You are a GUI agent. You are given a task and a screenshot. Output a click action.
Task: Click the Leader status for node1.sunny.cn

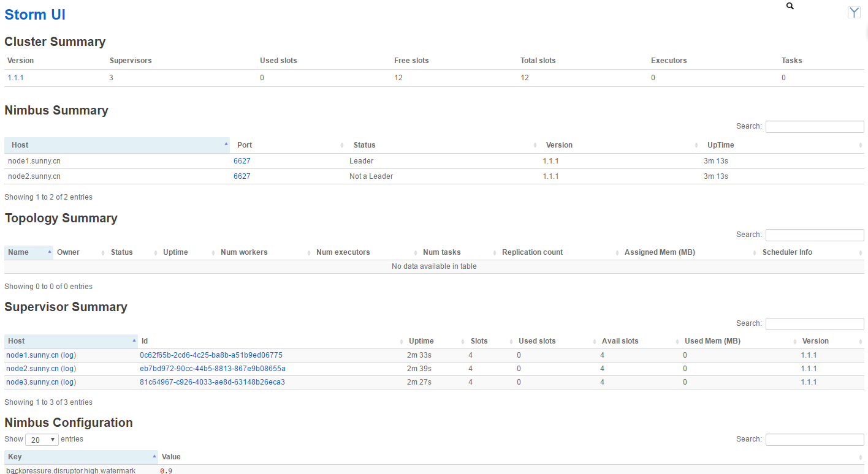[361, 161]
